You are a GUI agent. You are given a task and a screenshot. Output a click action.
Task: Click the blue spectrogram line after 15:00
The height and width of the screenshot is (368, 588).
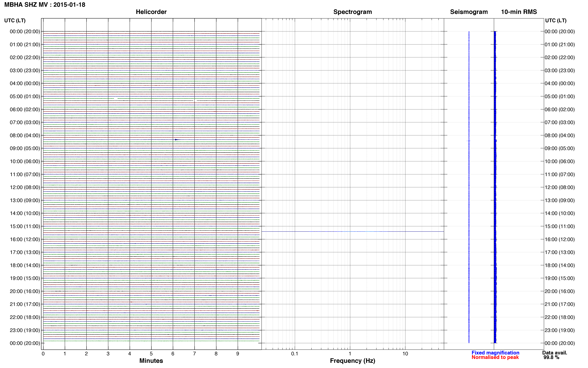tap(353, 232)
